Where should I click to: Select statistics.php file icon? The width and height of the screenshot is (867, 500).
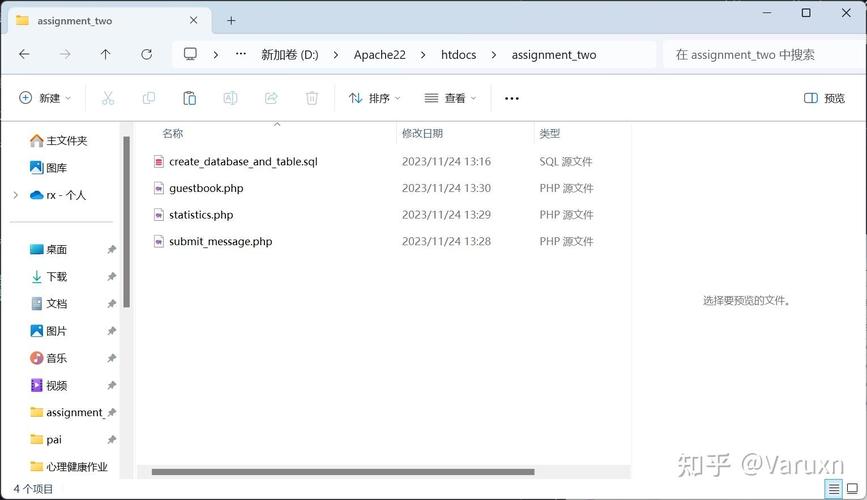click(159, 215)
